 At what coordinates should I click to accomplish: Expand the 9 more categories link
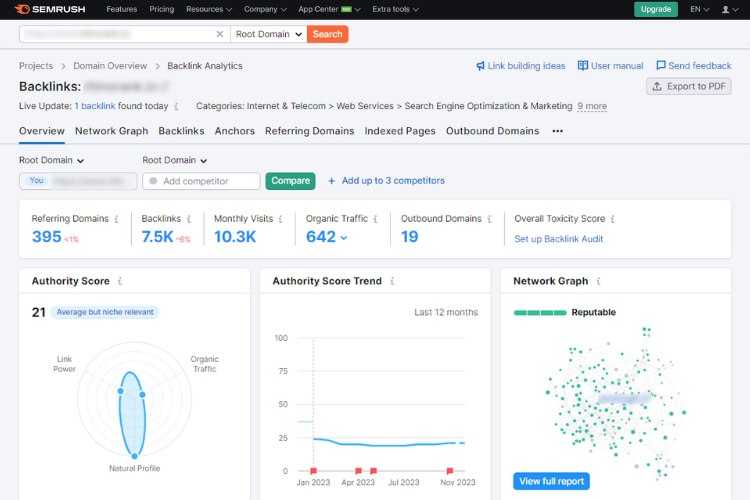click(592, 106)
